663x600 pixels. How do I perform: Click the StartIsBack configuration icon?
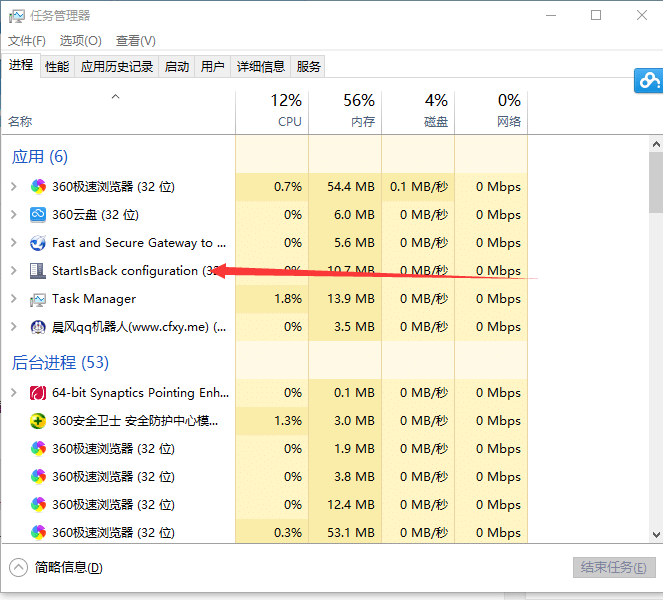click(38, 271)
